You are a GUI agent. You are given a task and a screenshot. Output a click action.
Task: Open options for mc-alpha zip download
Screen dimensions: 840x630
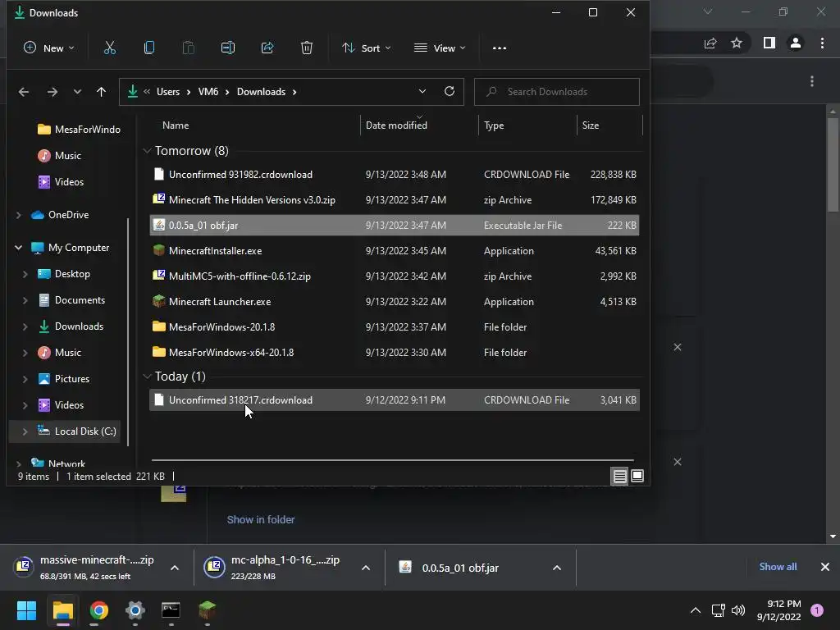[366, 568]
